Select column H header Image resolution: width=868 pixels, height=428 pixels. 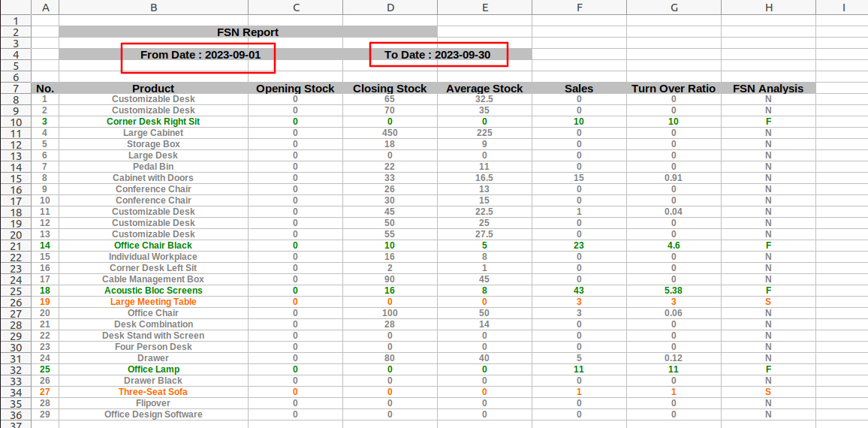(x=769, y=8)
